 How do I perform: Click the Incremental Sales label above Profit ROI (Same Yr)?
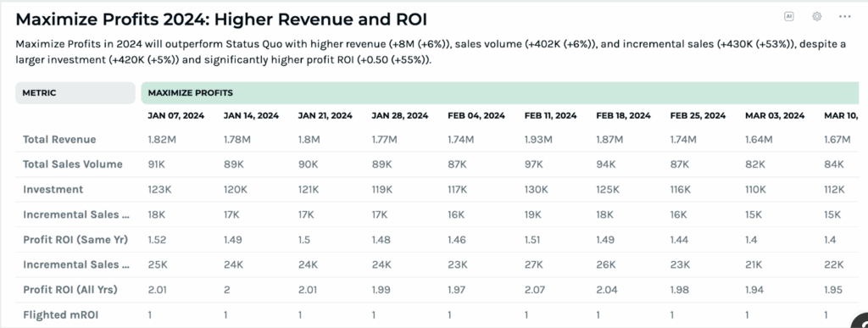click(x=75, y=214)
